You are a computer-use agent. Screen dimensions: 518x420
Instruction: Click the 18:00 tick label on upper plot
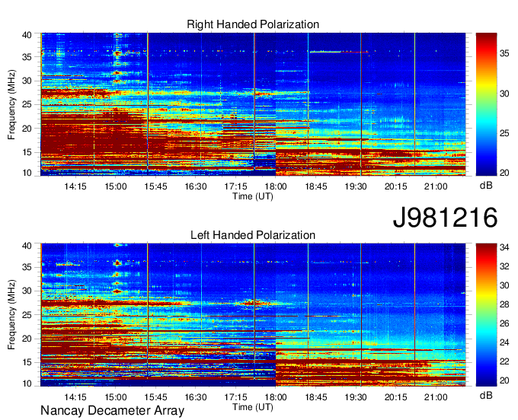pyautogui.click(x=276, y=186)
